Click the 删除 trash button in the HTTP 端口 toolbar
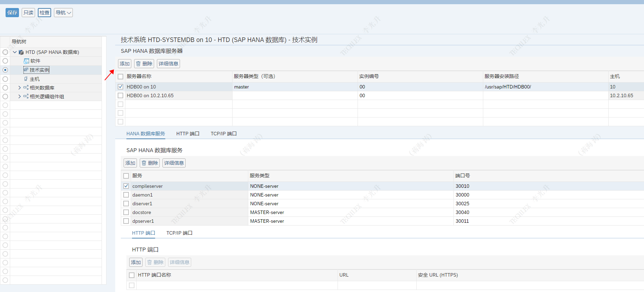Screen dimensions: 644x292 pyautogui.click(x=155, y=262)
